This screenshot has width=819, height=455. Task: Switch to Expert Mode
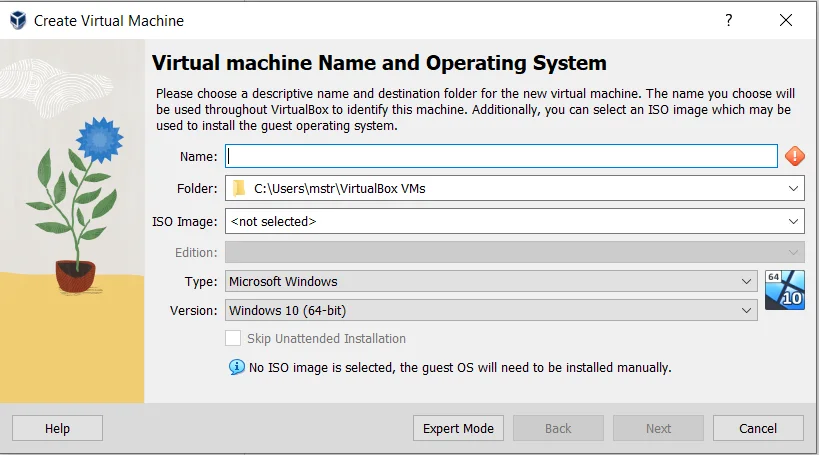pyautogui.click(x=458, y=428)
